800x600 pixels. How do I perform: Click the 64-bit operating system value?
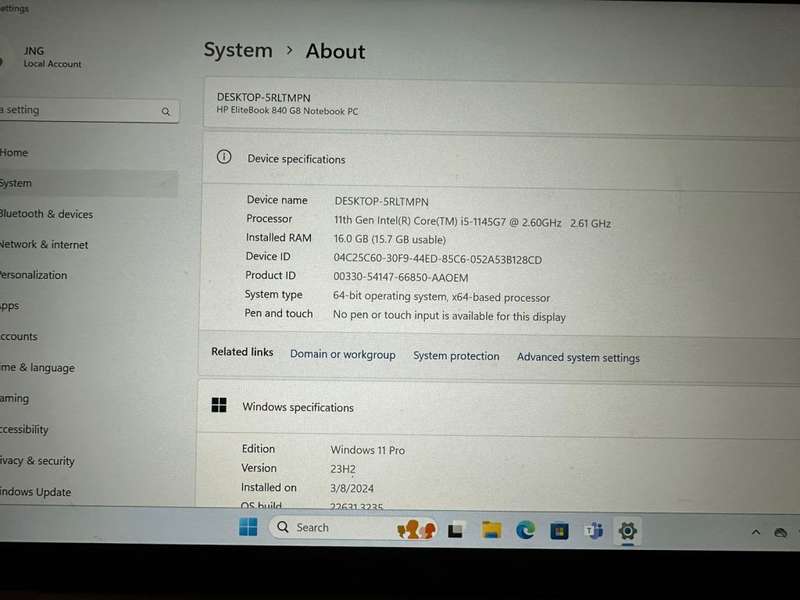click(x=441, y=296)
